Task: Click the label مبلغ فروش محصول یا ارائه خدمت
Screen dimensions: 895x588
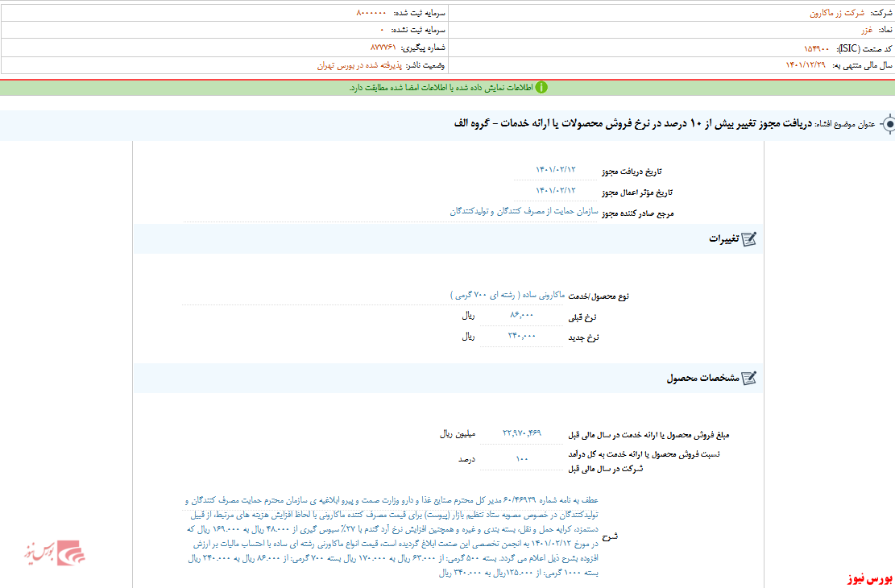Action: click(x=648, y=435)
